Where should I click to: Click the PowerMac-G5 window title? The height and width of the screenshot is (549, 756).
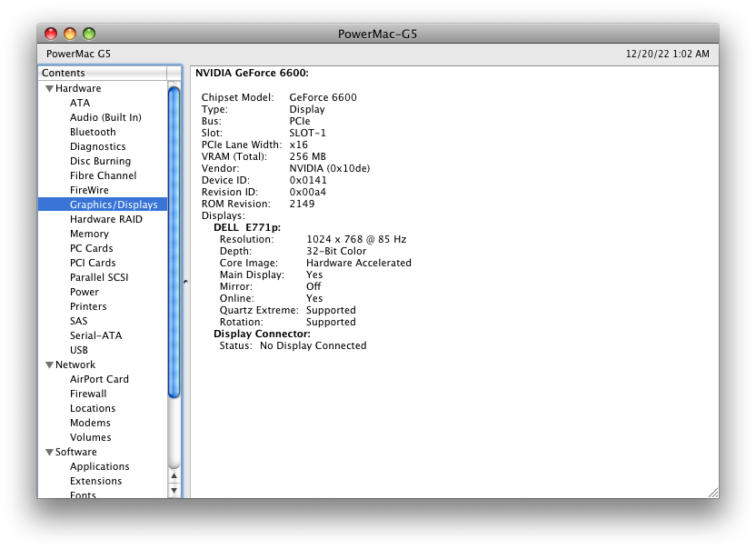click(x=377, y=34)
